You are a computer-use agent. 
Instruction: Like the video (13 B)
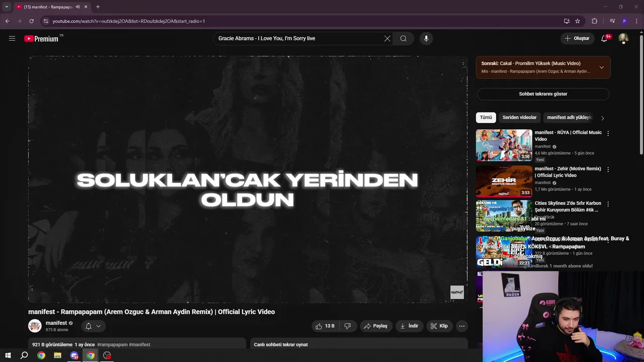pos(325,326)
